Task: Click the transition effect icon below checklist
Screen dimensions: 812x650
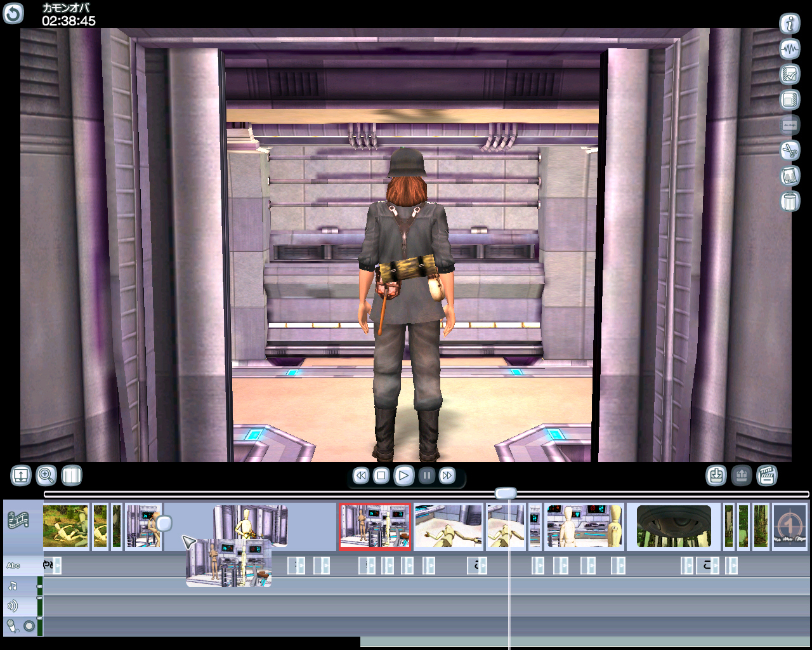Action: 790,100
